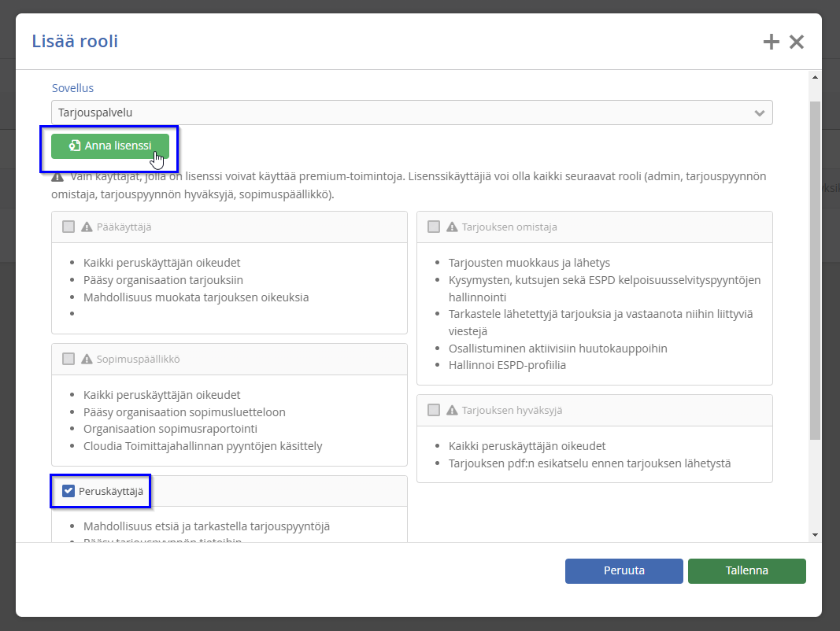Click the text 'Organisaation sopimusraportointi'

[x=170, y=429]
